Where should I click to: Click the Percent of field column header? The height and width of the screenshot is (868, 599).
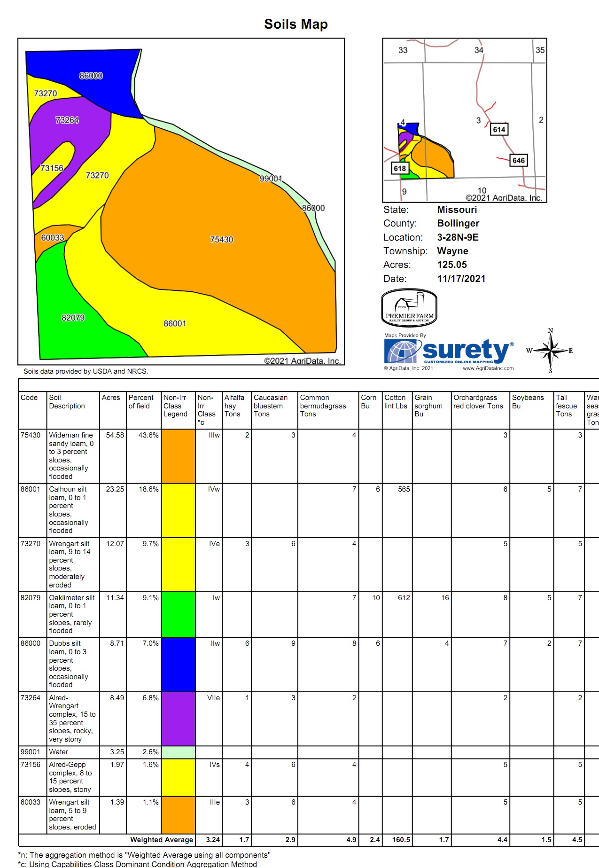[141, 402]
